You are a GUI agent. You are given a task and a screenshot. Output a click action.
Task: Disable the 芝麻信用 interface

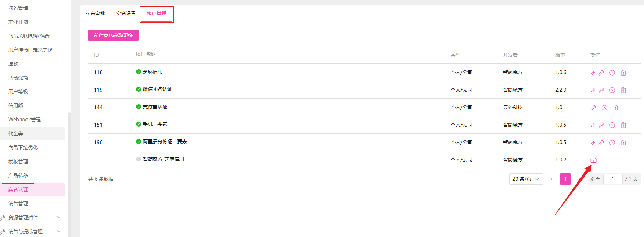(x=612, y=73)
